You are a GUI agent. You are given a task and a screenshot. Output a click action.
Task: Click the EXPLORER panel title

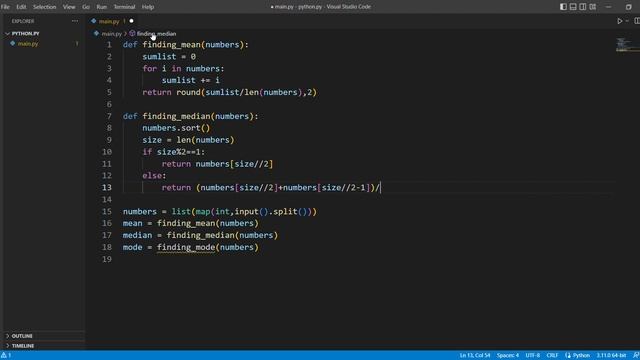[x=23, y=21]
